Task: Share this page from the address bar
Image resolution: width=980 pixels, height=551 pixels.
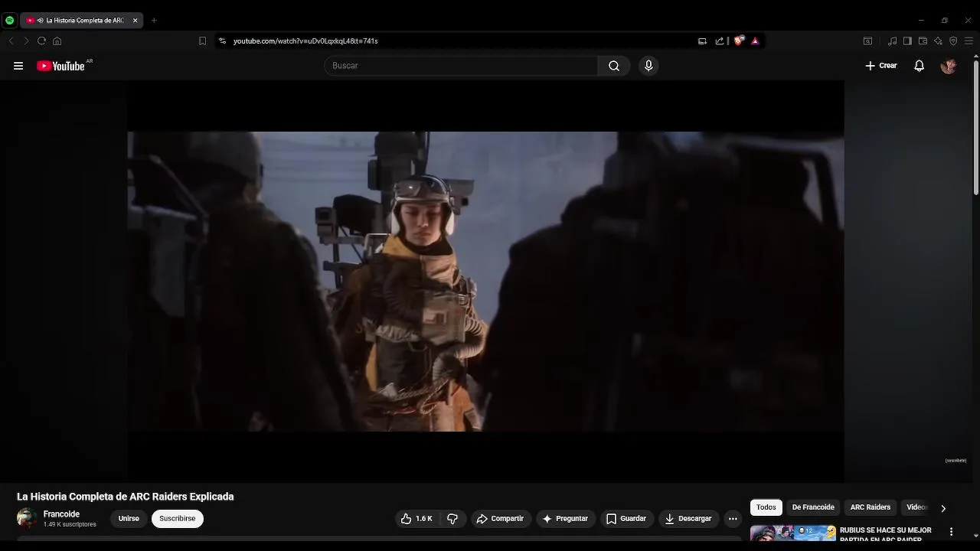Action: pos(720,41)
